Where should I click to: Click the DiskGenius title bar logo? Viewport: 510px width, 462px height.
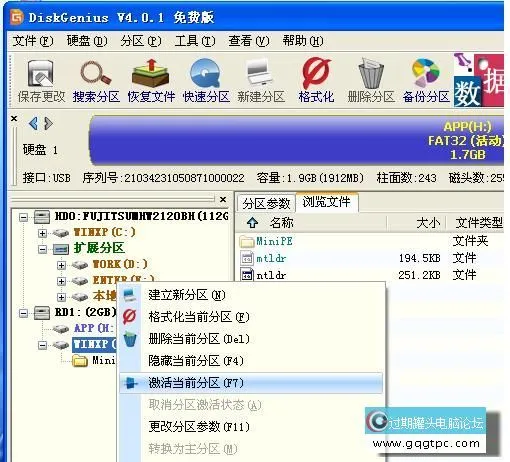pos(17,17)
